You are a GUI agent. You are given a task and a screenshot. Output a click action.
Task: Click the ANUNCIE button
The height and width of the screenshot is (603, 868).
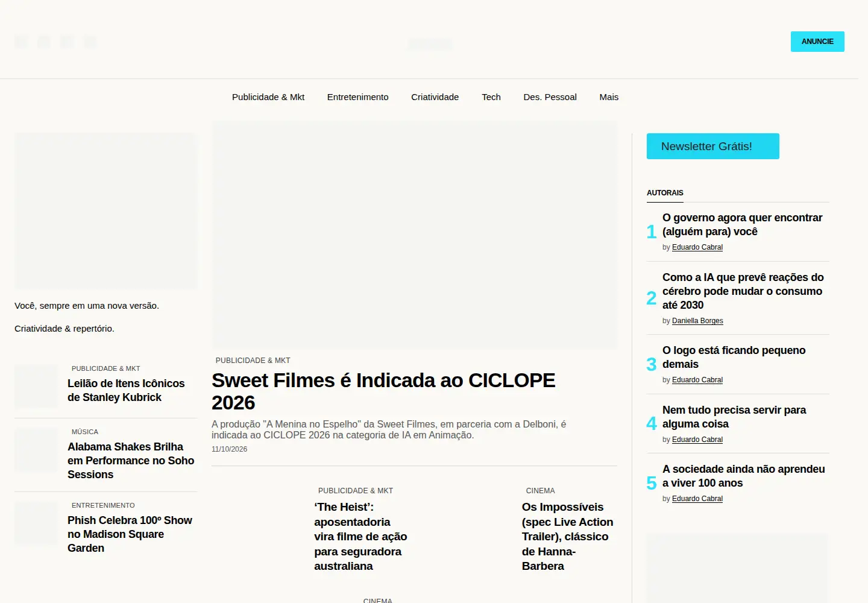coord(817,42)
